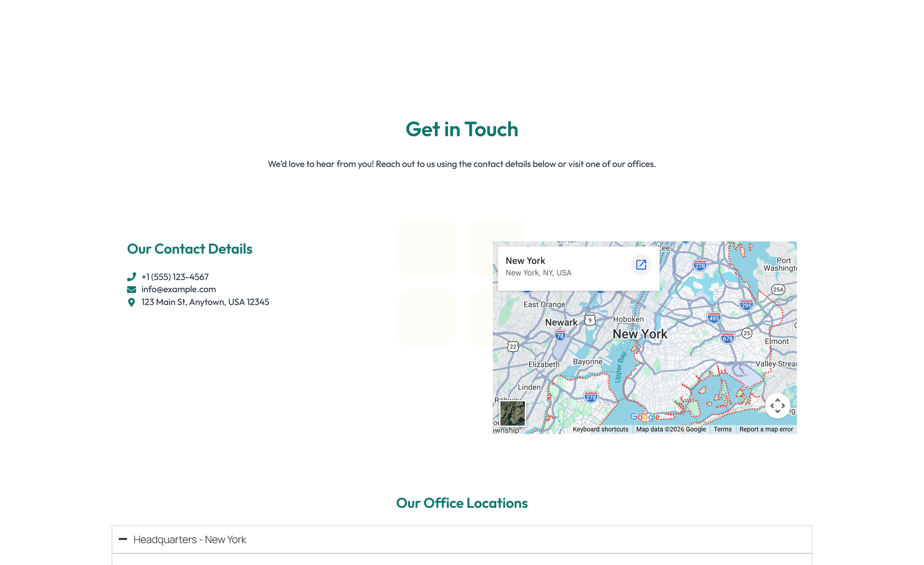The image size is (924, 565).
Task: Click the minus sign on the Headquarters row
Action: tap(123, 539)
